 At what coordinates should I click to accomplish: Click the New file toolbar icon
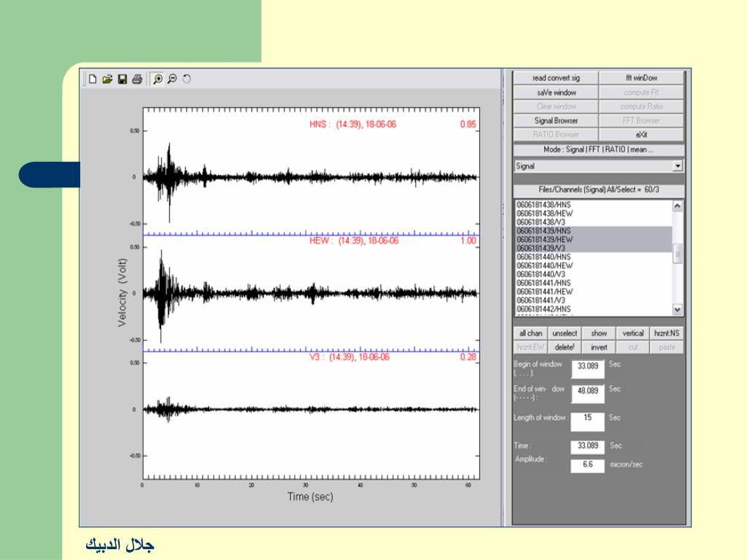click(x=93, y=79)
